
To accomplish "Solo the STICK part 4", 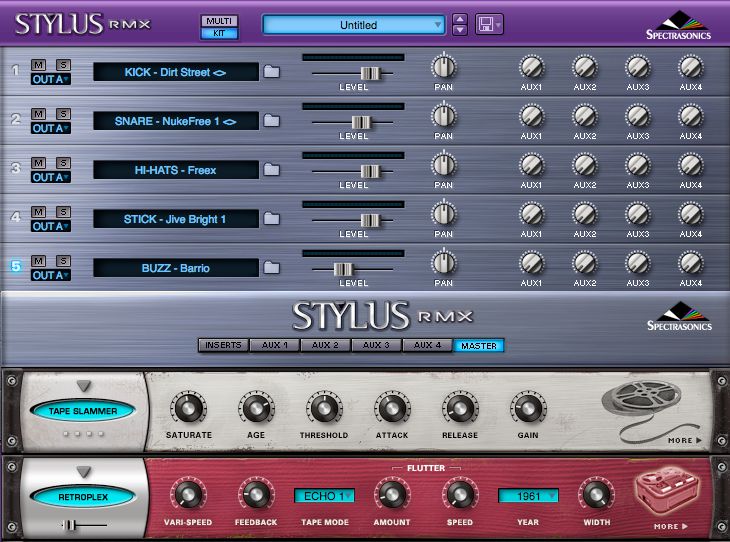I will 63,211.
